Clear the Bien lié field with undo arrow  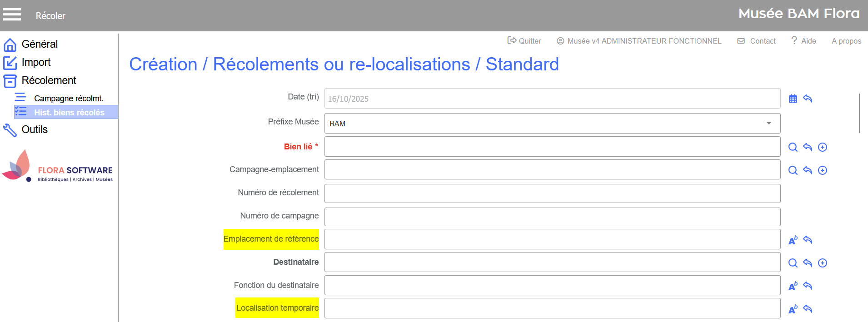808,147
